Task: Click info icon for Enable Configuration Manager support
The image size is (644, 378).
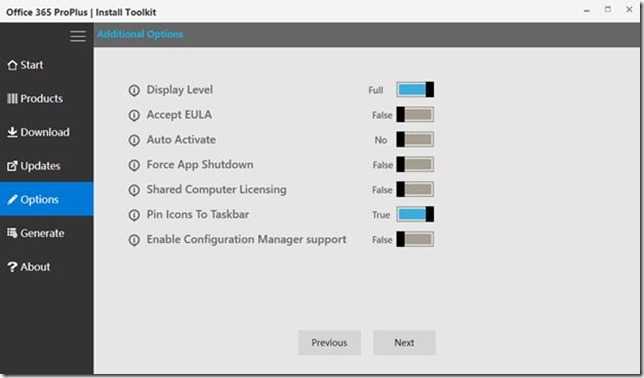Action: pyautogui.click(x=134, y=240)
